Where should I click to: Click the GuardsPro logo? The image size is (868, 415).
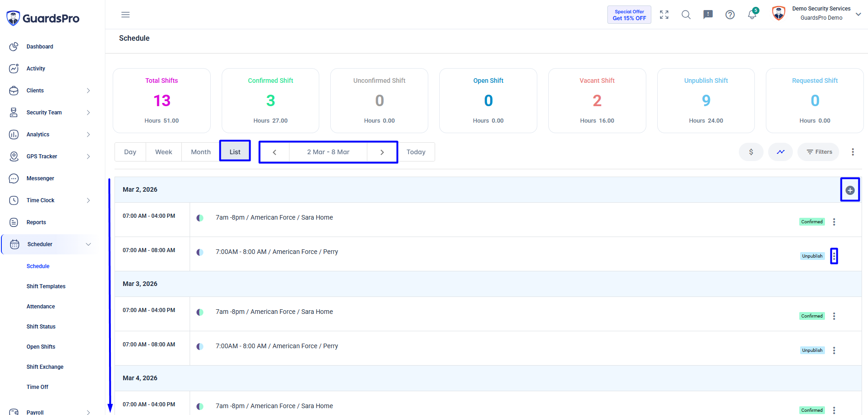coord(43,18)
